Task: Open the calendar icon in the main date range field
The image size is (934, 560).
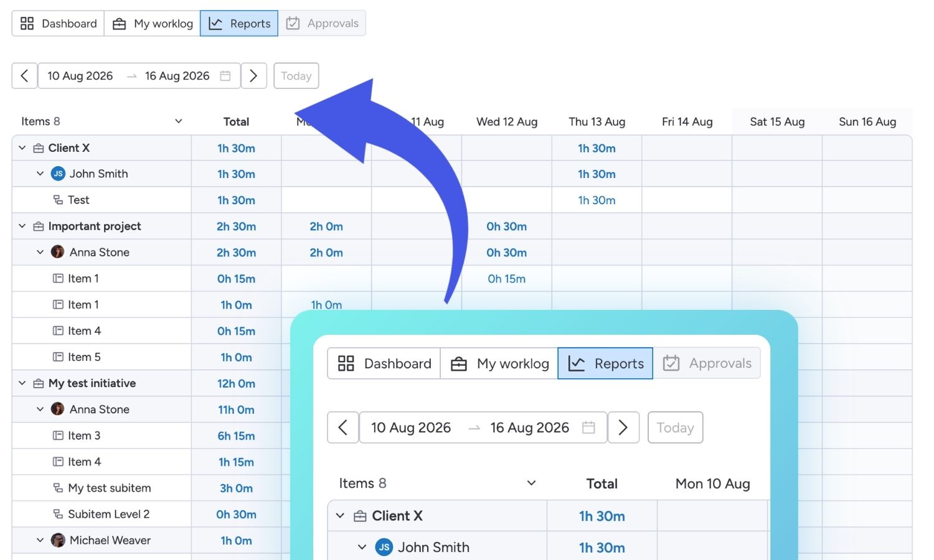Action: click(x=225, y=76)
